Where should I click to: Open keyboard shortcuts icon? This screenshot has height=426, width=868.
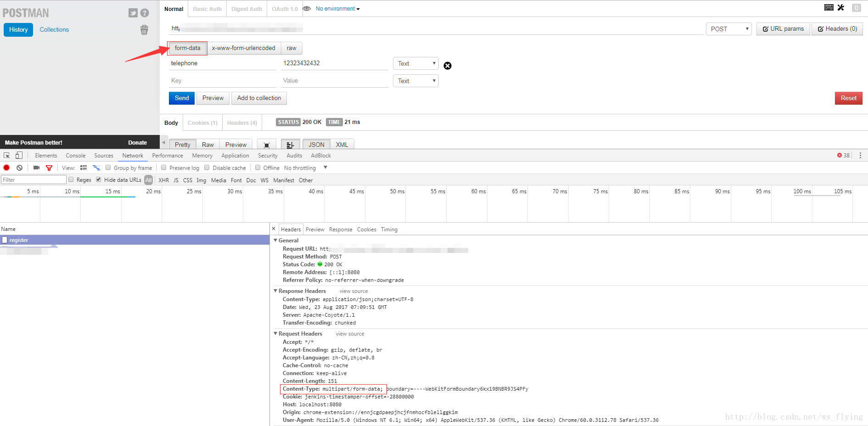click(x=829, y=7)
